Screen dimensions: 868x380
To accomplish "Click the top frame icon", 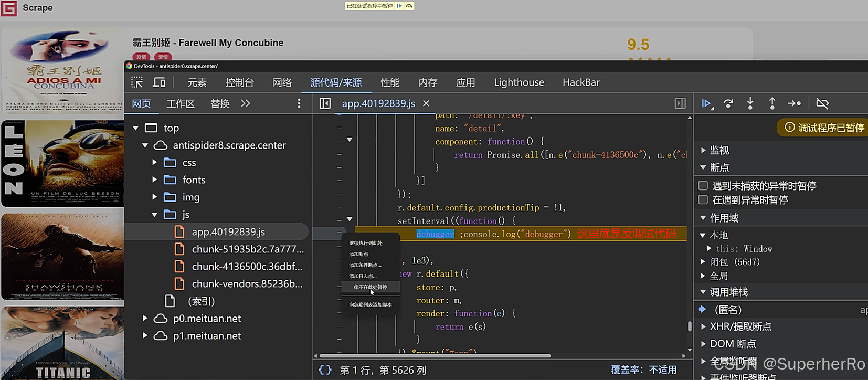I will (151, 128).
